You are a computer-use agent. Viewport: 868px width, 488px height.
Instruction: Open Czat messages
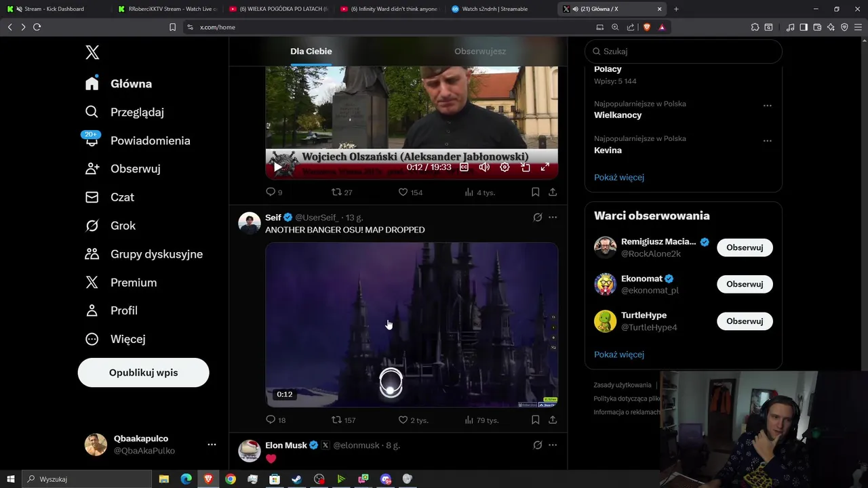point(110,197)
